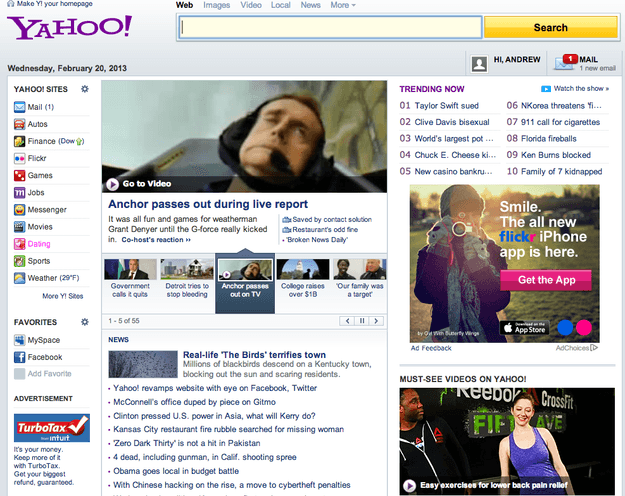
Task: Open Real-life 'The Birds' terrifies town story
Action: pos(254,355)
